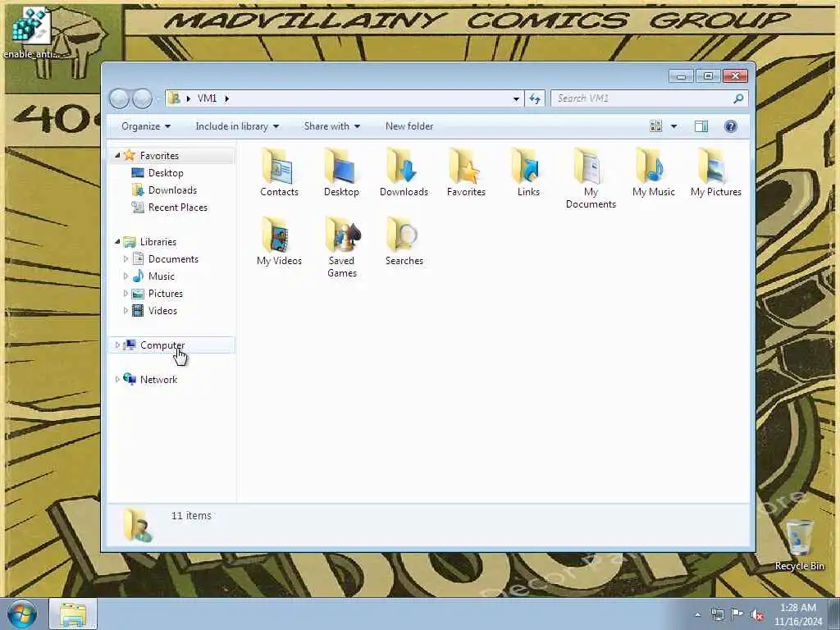Click the VM1 breadcrumb in address bar
The image size is (840, 630).
click(x=208, y=98)
